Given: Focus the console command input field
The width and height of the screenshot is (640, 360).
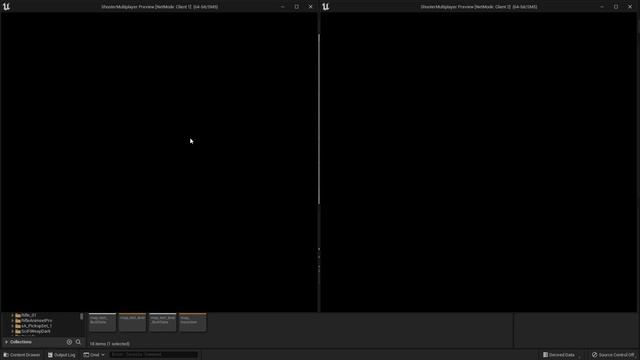Looking at the screenshot, I should [x=154, y=355].
